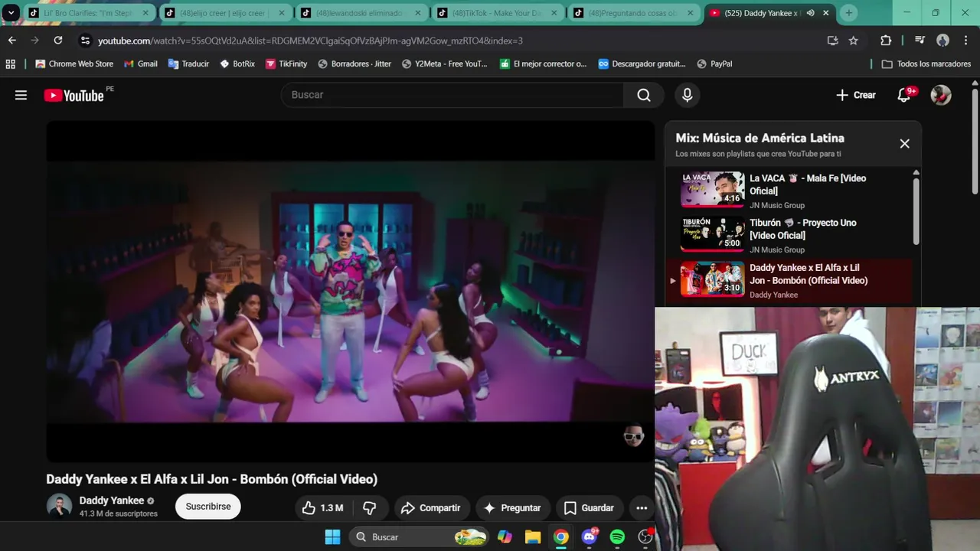Screen dimensions: 980x551
Task: Open the YouTube notifications bell
Action: tap(904, 95)
